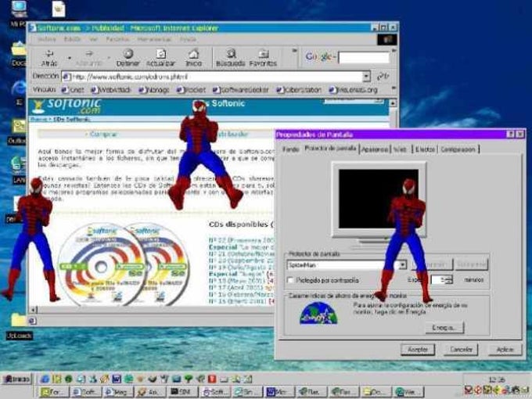Open the Herramientas menu

(x=154, y=39)
